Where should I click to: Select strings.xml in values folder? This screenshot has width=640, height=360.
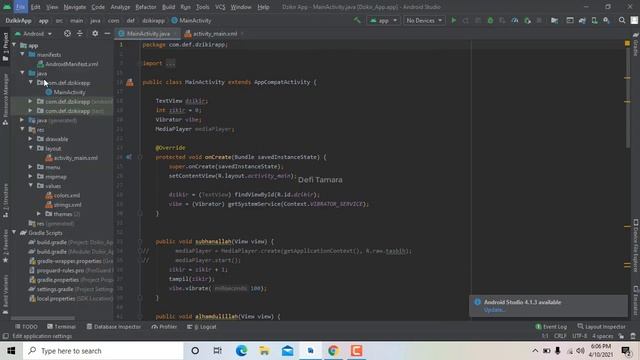pos(63,204)
